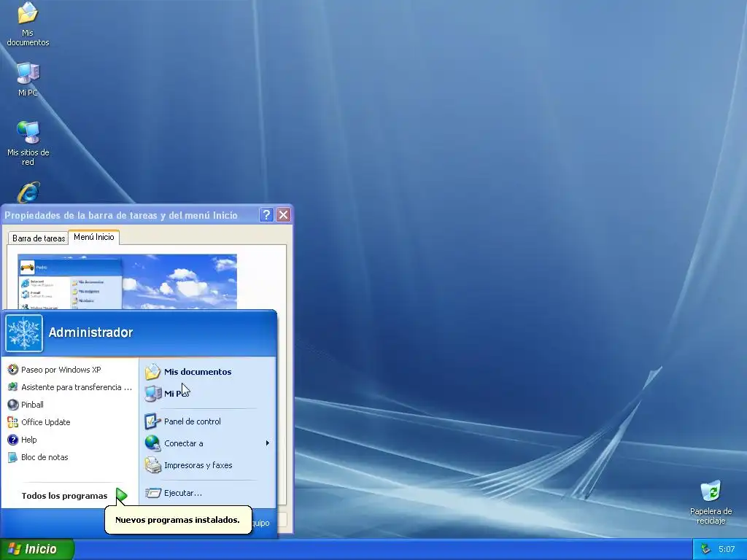Expand Todos los programas green arrow
The image size is (747, 560).
click(x=122, y=496)
